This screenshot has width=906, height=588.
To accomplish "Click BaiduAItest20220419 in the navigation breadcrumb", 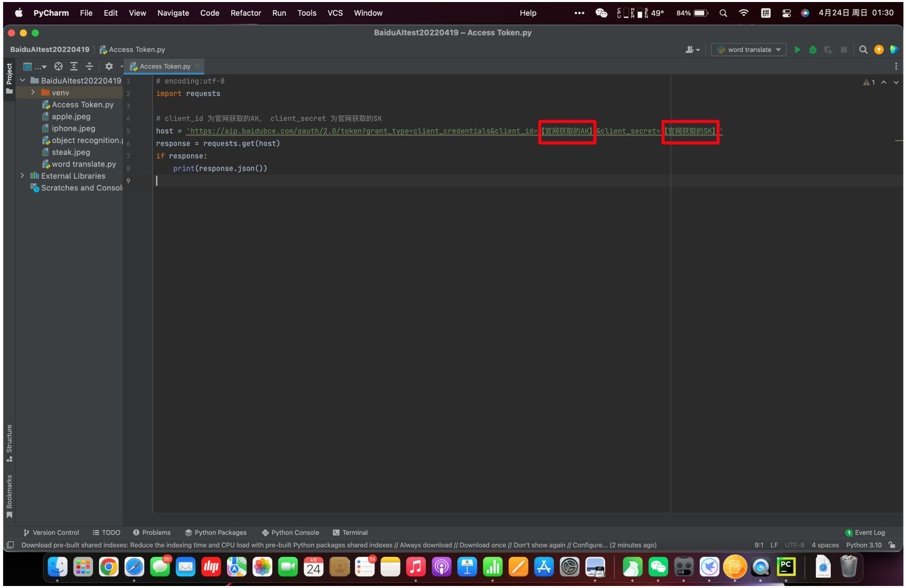I will tap(50, 50).
